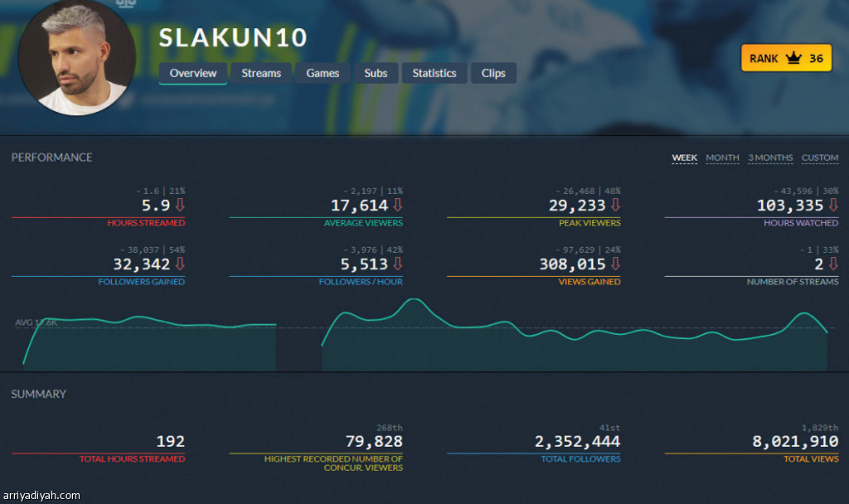This screenshot has height=504, width=849.
Task: Click the 79,828 highest concurrent viewers value
Action: pos(374,442)
